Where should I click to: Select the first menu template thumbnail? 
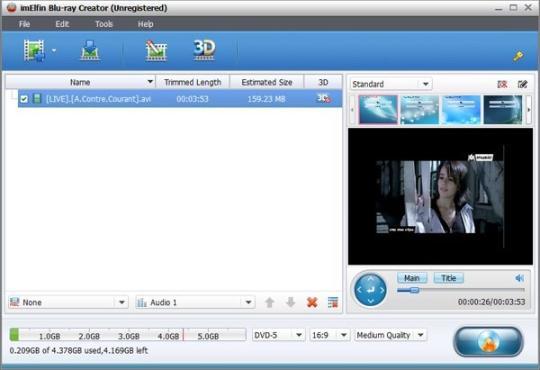pyautogui.click(x=378, y=110)
